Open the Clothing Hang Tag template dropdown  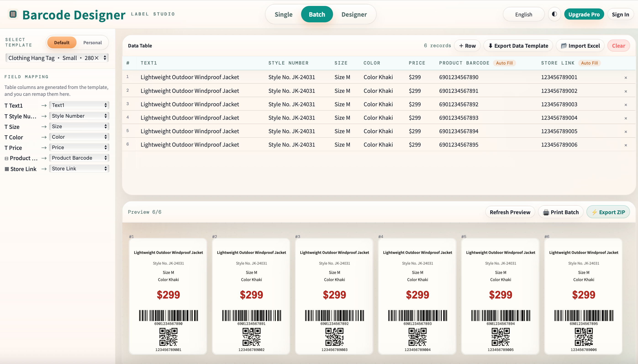(x=57, y=58)
